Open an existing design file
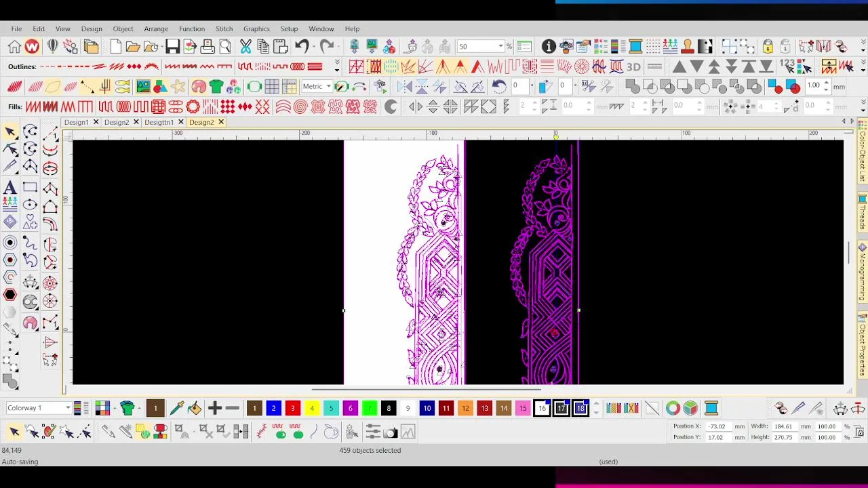The height and width of the screenshot is (488, 868). tap(133, 46)
